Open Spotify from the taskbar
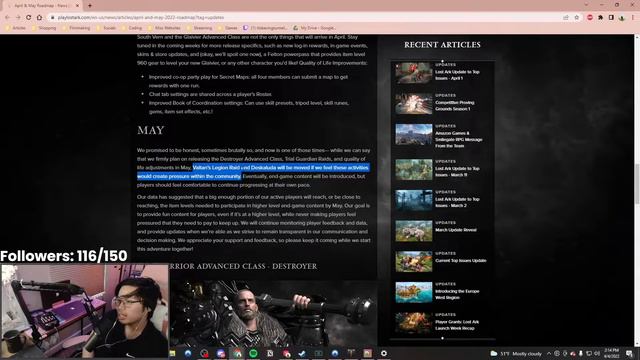This screenshot has width=640, height=360. tap(253, 353)
